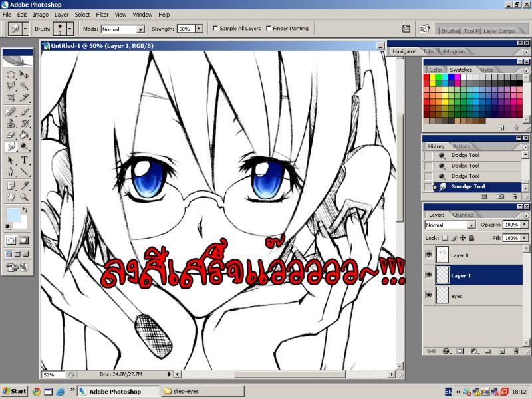Select the History Brush tool
The image size is (532, 399).
(x=24, y=123)
